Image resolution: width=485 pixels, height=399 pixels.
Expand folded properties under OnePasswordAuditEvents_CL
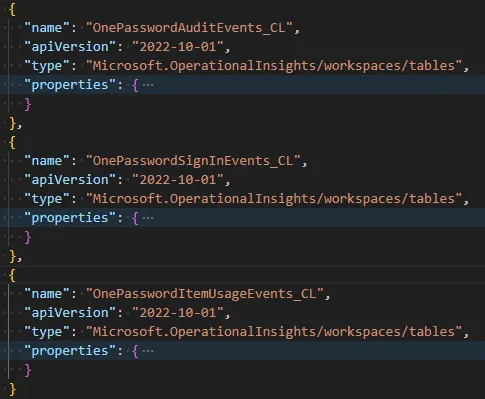pos(148,85)
